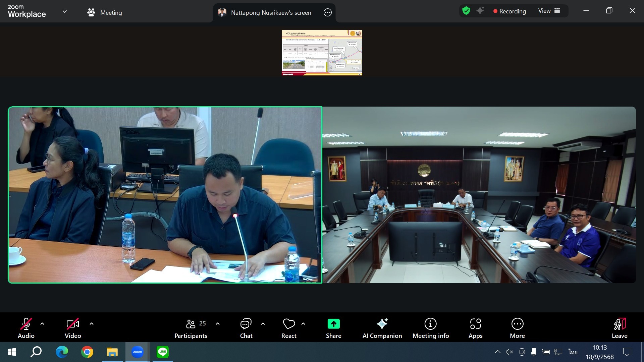Turn on camera with Video button
The width and height of the screenshot is (644, 362).
click(x=73, y=328)
